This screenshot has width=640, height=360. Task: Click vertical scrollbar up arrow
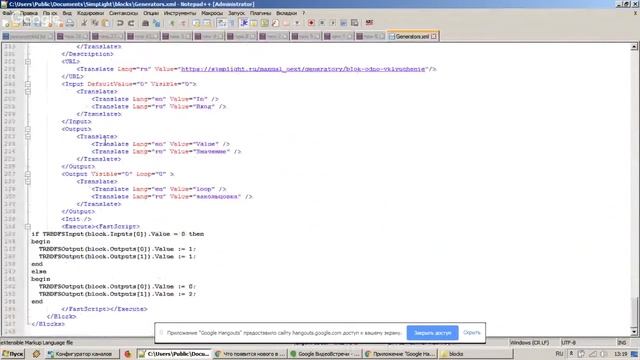634,47
